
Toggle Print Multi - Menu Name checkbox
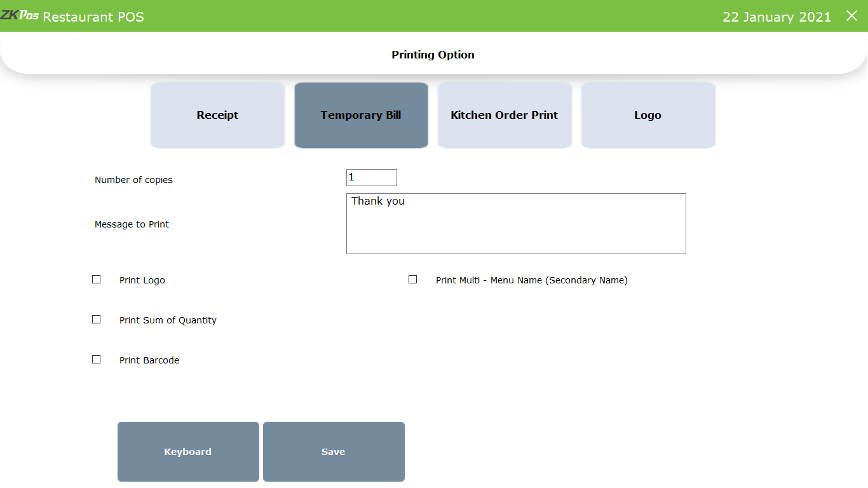click(413, 279)
